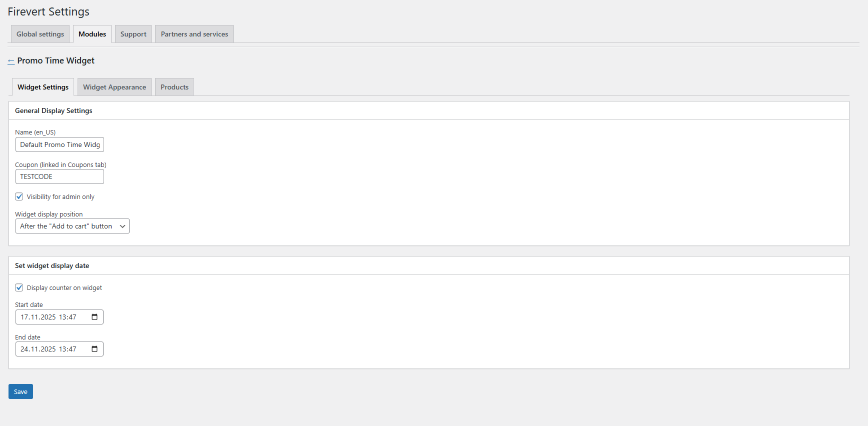Click the Visibility for admin only label
Screen dimensions: 868x426
tap(61, 197)
